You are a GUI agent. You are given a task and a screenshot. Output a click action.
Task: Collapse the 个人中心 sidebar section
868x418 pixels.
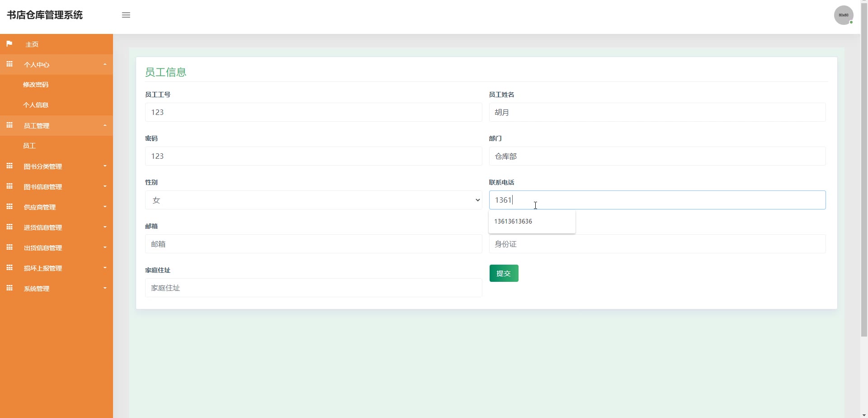coord(105,64)
